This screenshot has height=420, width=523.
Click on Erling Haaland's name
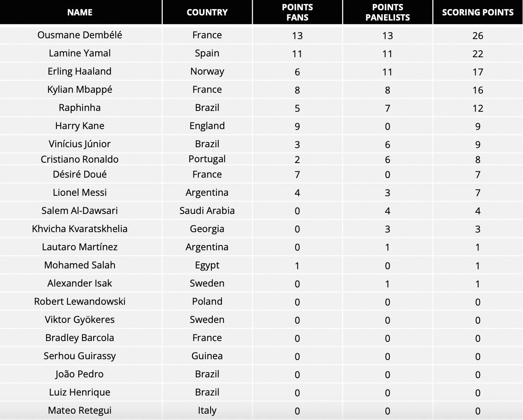(80, 71)
